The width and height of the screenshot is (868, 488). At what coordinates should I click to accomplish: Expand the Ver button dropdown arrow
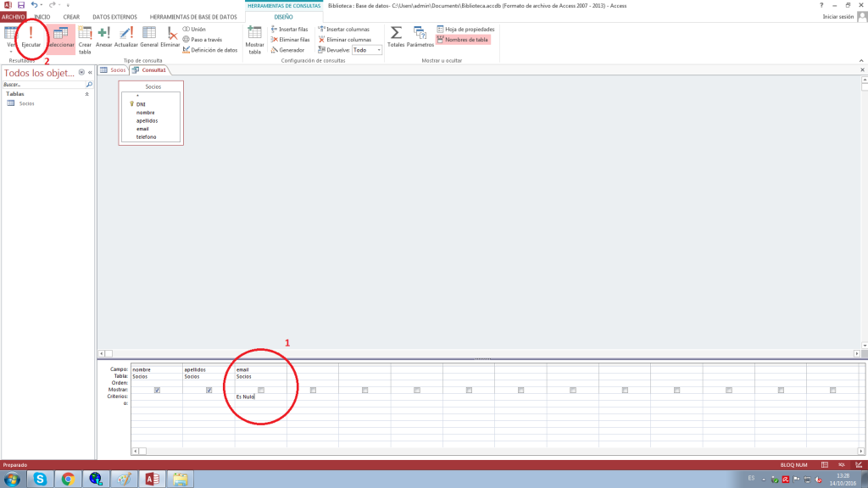click(11, 51)
